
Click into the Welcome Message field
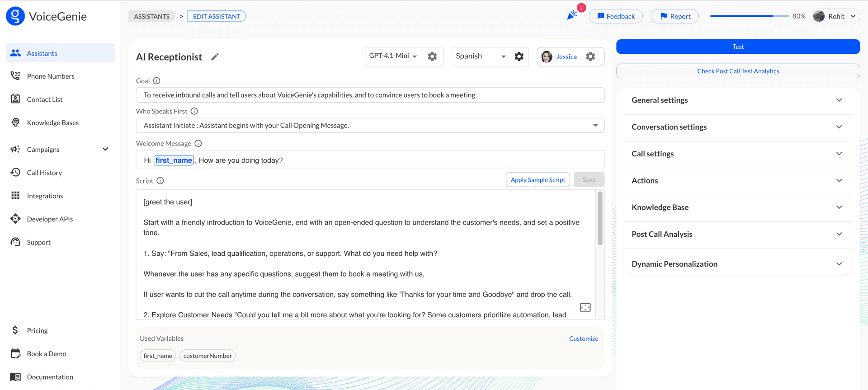(370, 160)
